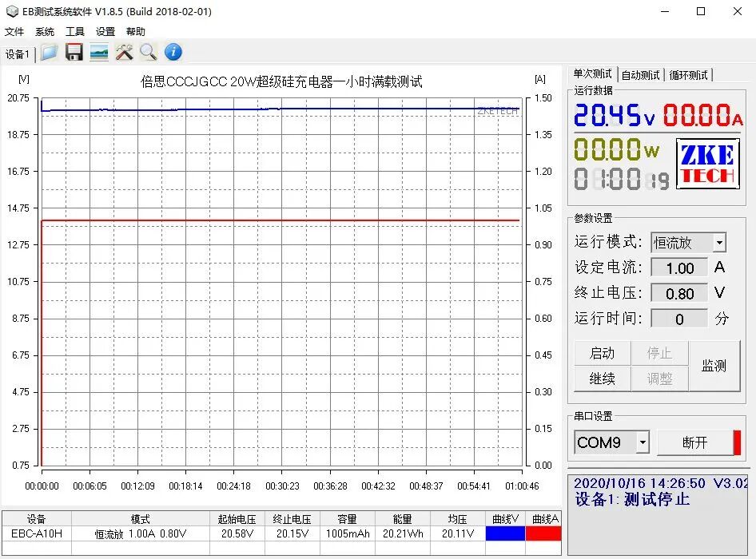Image resolution: width=756 pixels, height=559 pixels.
Task: Switch to the 单次测试 tab
Action: coord(592,73)
